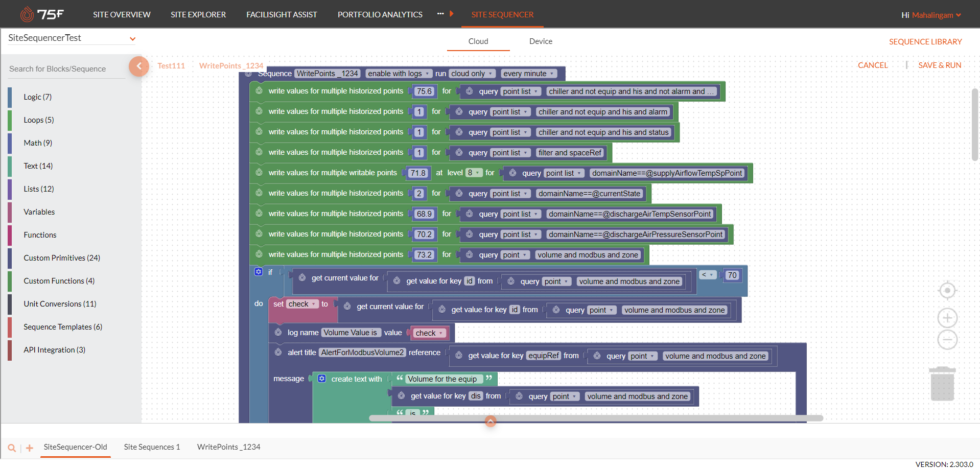980x469 pixels.
Task: Expand the Logic (7) block category
Action: [37, 97]
